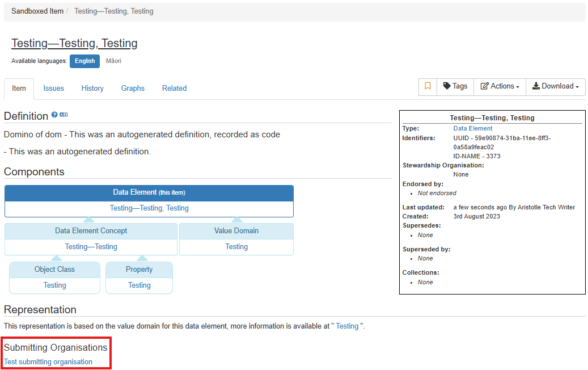Expand the Actions dropdown menu

(500, 87)
